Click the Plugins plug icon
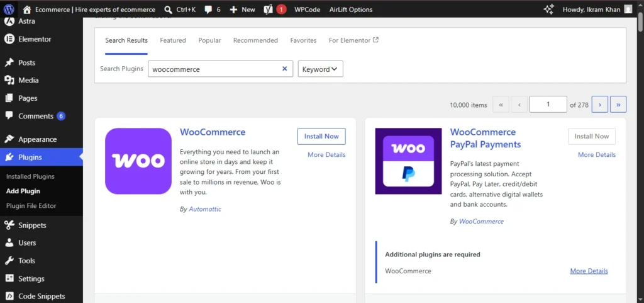This screenshot has width=644, height=303. [x=9, y=157]
